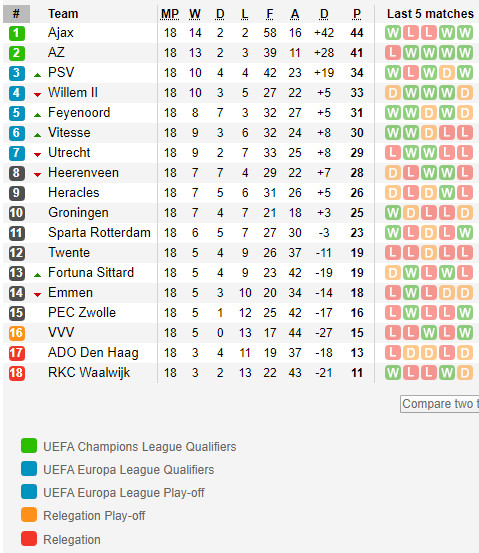This screenshot has height=553, width=479.
Task: Open the ADO Den Haag team link
Action: point(93,353)
